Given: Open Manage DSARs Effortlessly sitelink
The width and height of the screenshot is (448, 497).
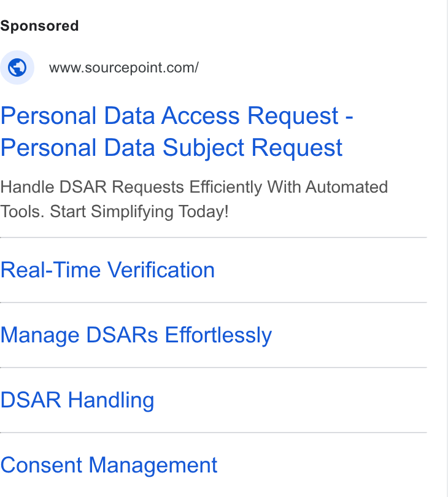Looking at the screenshot, I should click(136, 336).
